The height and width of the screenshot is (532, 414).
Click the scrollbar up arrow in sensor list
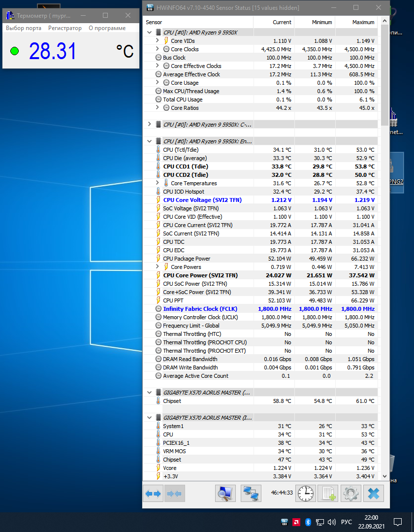pyautogui.click(x=384, y=21)
